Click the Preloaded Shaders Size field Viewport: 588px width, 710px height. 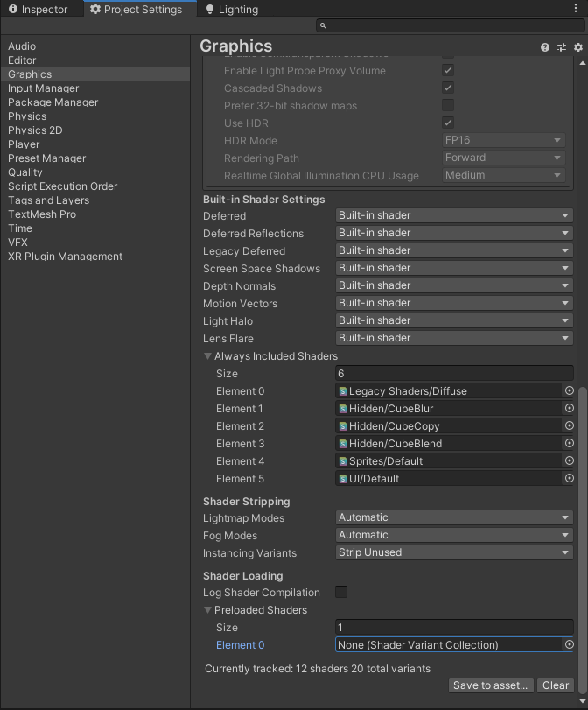coord(454,628)
